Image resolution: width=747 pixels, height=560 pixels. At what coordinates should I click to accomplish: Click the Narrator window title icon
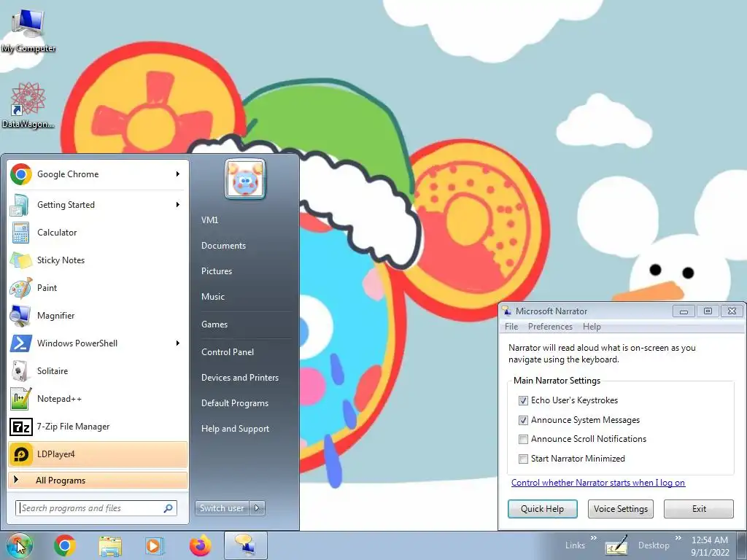507,311
